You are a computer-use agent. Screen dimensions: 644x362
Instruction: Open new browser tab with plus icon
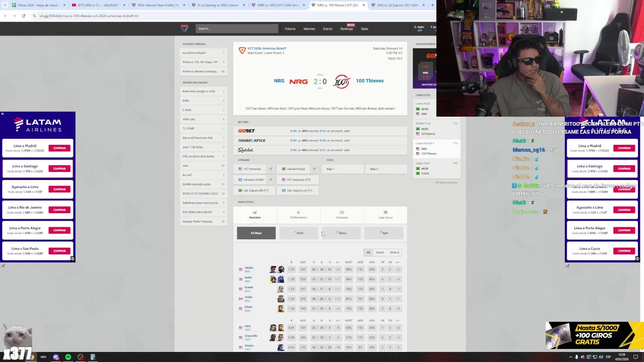(432, 5)
